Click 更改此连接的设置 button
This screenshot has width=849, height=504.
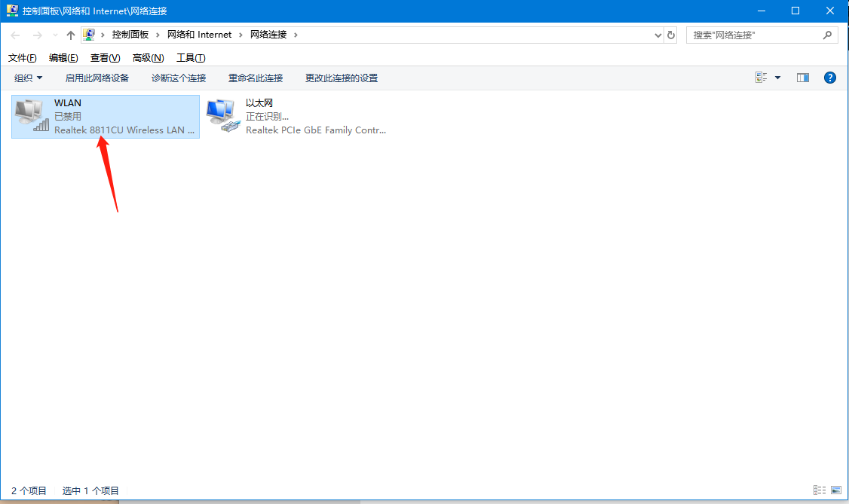tap(341, 78)
